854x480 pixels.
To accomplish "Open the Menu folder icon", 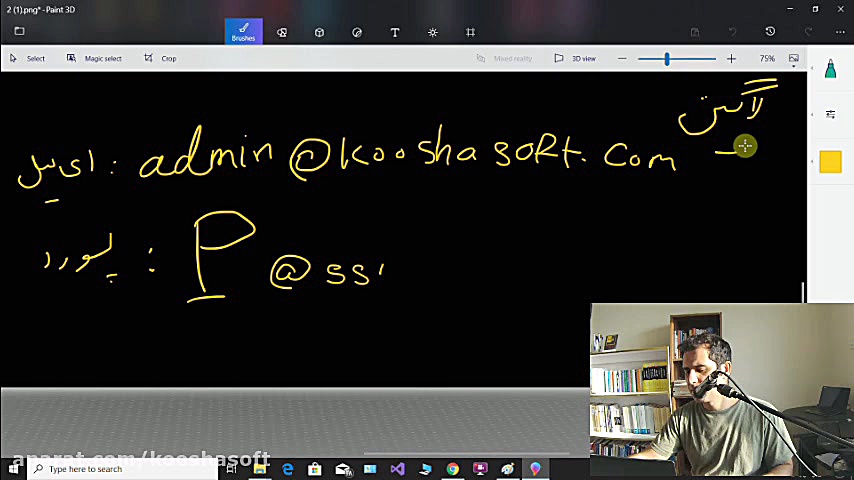I will click(x=19, y=32).
